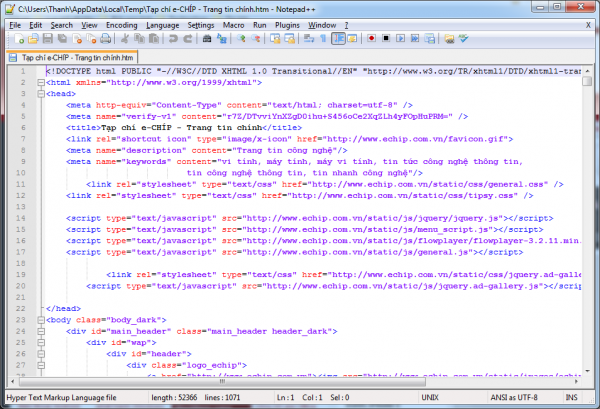This screenshot has width=600, height=409.
Task: Toggle the Show Indent Guide button
Action: click(x=338, y=38)
